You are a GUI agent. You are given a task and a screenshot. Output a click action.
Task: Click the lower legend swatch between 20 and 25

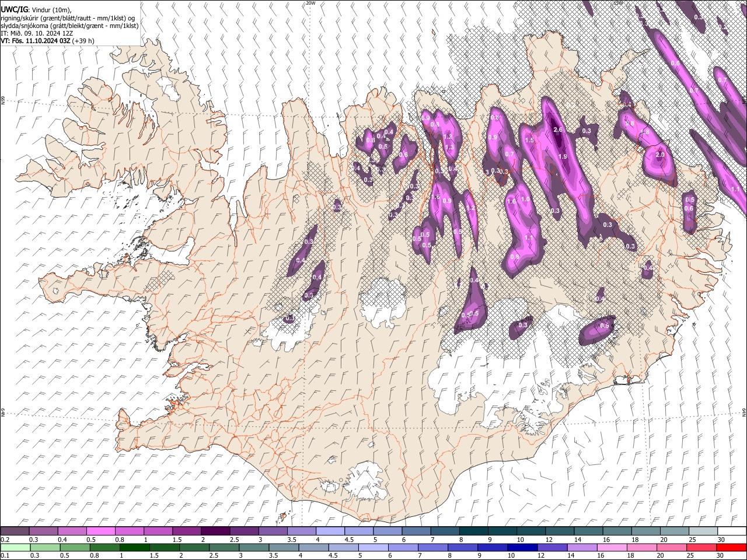[x=672, y=547]
